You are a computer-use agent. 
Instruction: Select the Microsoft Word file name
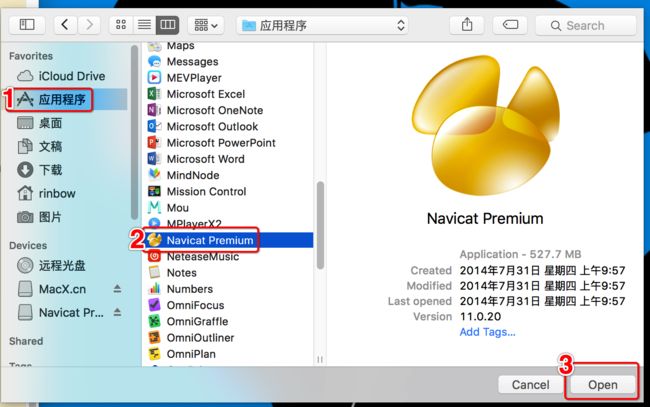click(206, 159)
